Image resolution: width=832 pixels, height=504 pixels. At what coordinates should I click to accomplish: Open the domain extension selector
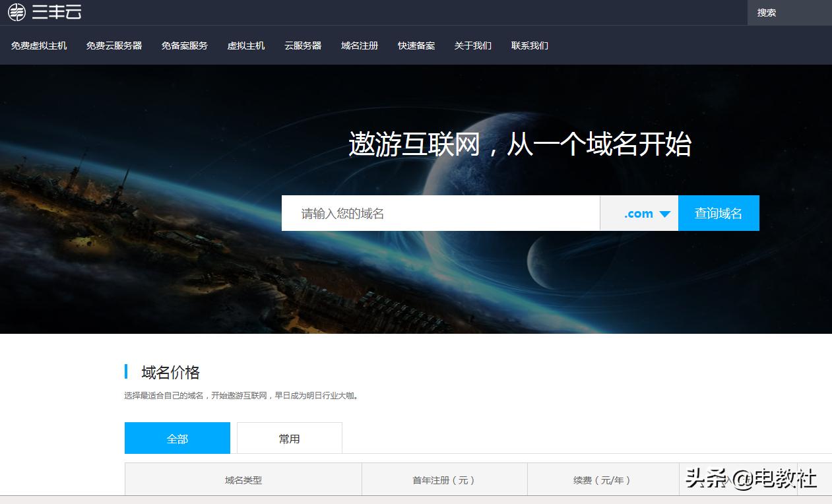point(638,213)
